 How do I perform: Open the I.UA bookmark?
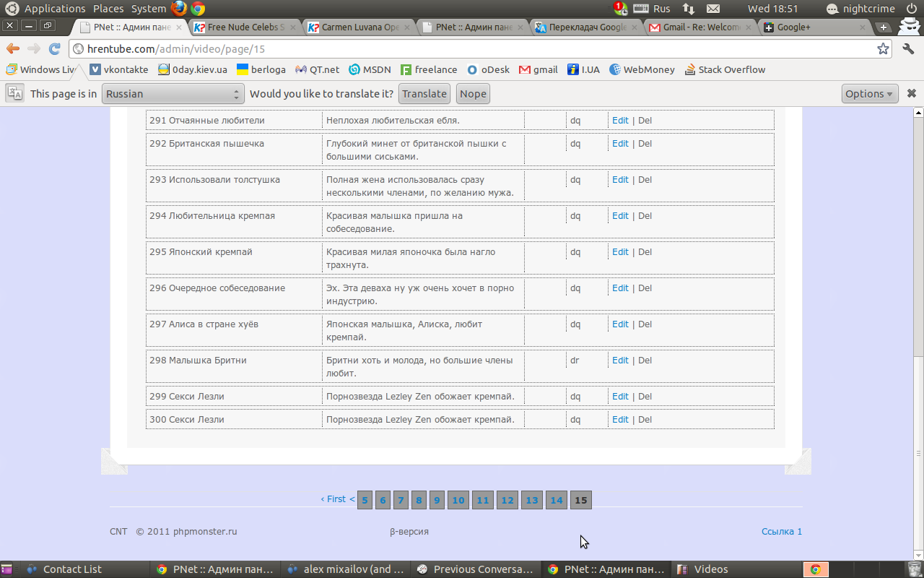point(583,69)
